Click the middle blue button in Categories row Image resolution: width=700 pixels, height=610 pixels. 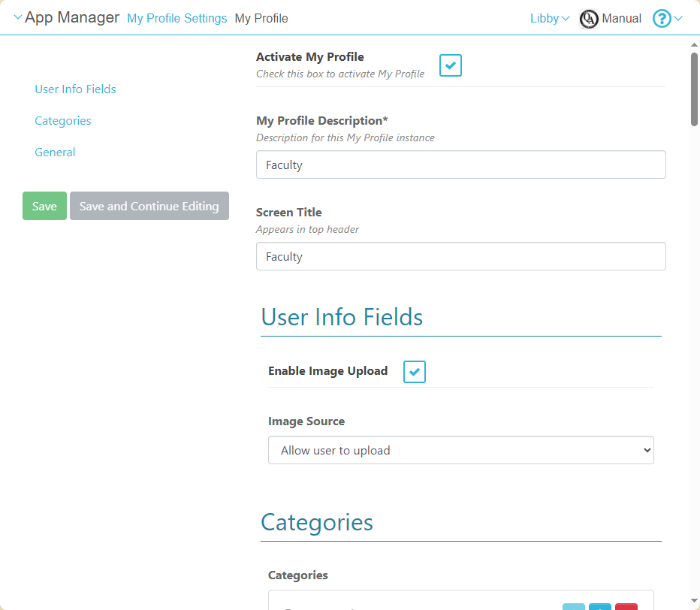pos(600,606)
